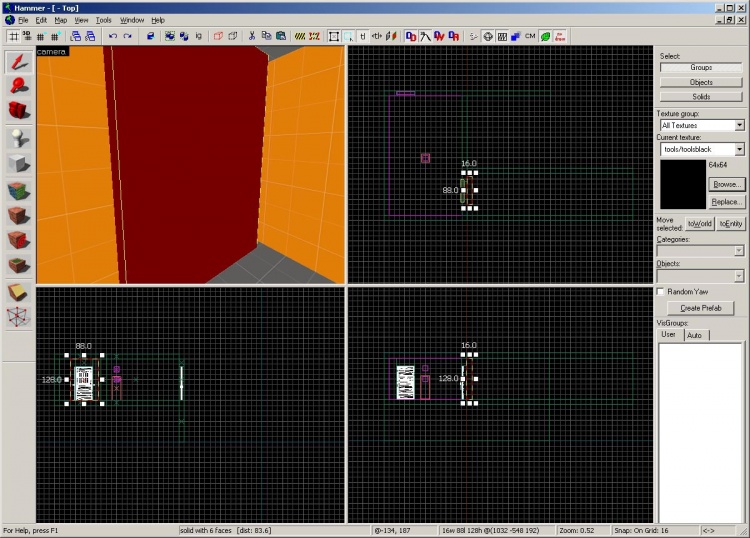Expand the Current texture dropdown

pos(739,149)
